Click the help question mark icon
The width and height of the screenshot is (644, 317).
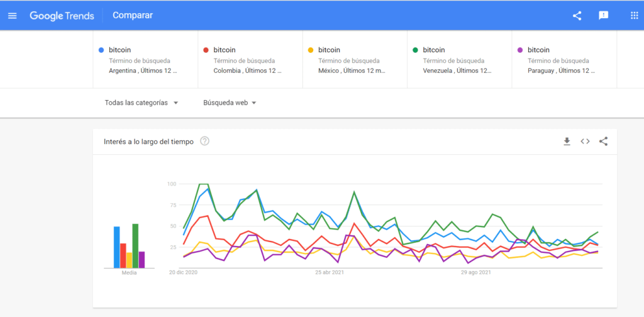coord(204,142)
